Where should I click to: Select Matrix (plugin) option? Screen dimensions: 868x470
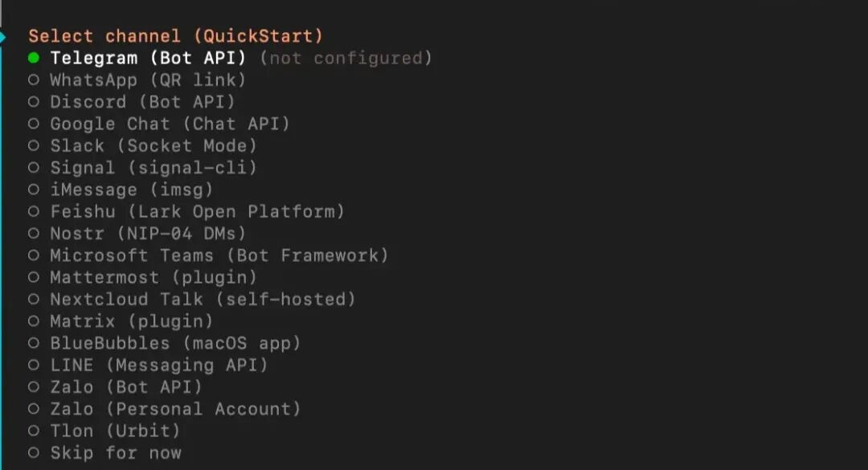coord(131,321)
